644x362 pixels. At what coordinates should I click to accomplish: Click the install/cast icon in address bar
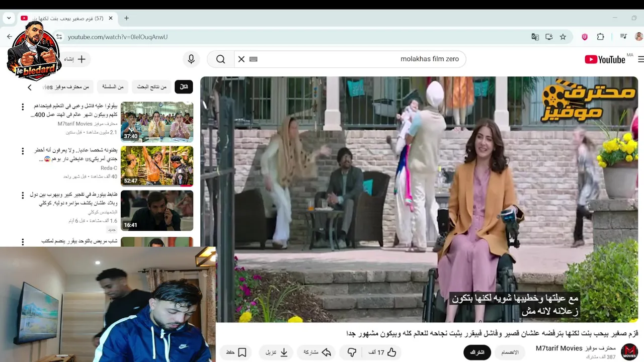point(549,37)
